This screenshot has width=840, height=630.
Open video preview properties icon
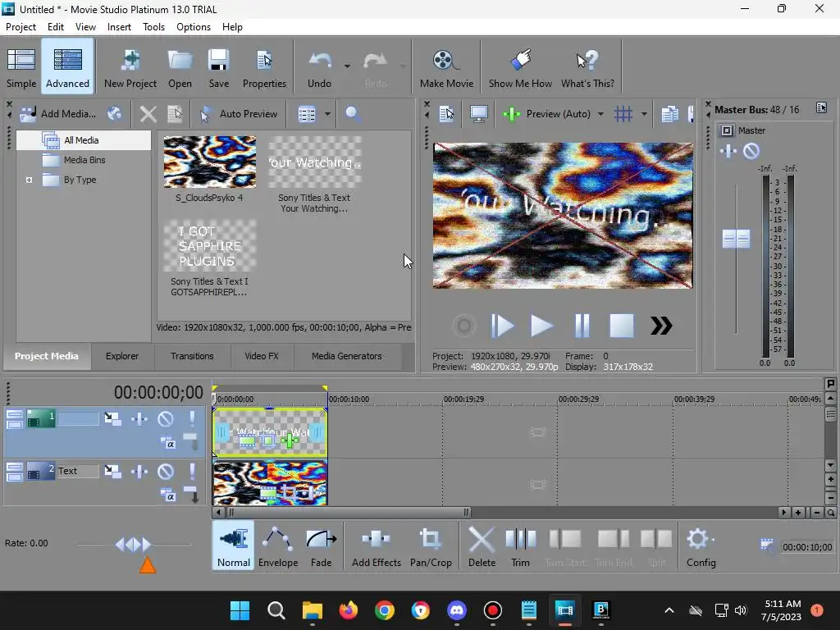[447, 113]
